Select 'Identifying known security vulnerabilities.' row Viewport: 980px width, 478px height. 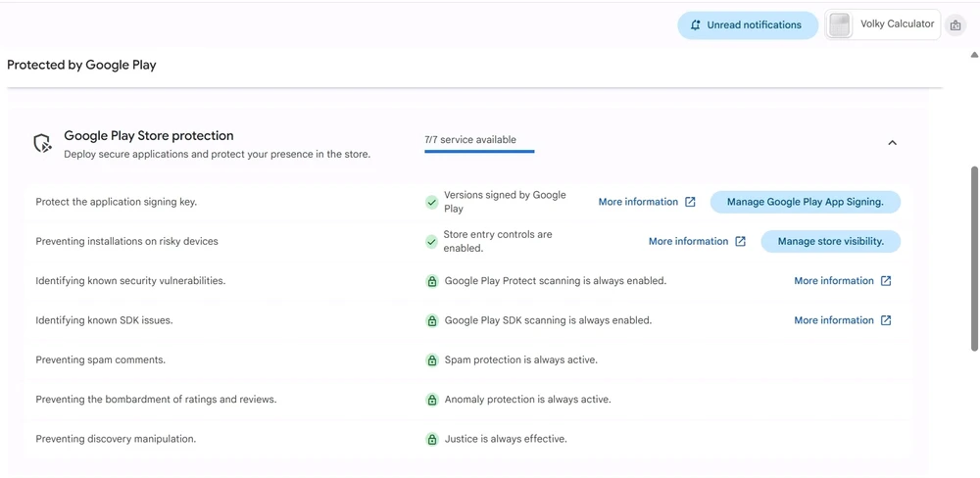[130, 280]
